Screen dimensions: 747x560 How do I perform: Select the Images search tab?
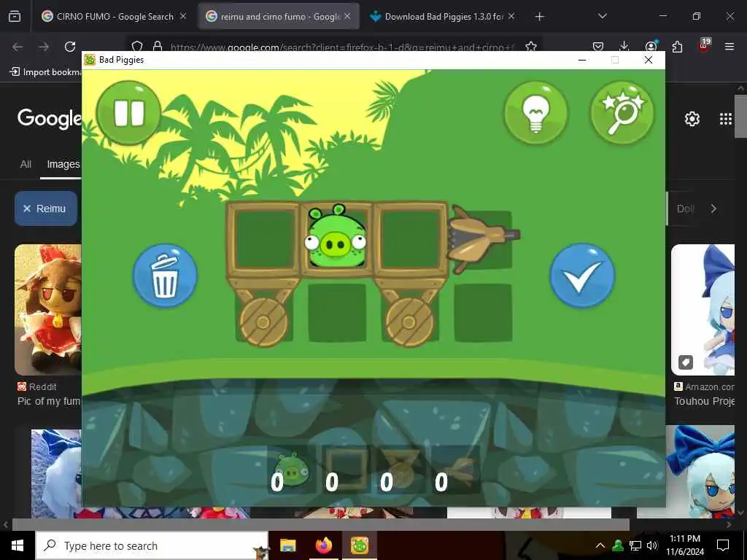click(63, 164)
